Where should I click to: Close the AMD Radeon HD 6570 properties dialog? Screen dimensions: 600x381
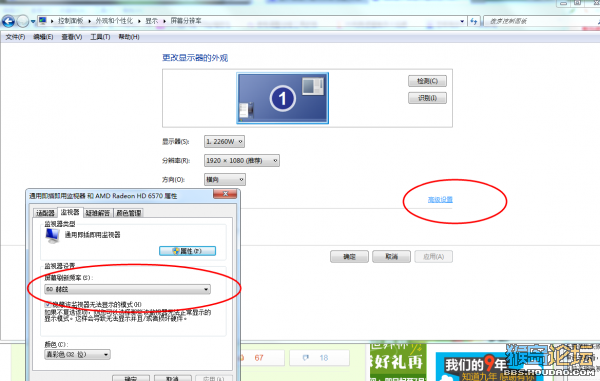(225, 194)
